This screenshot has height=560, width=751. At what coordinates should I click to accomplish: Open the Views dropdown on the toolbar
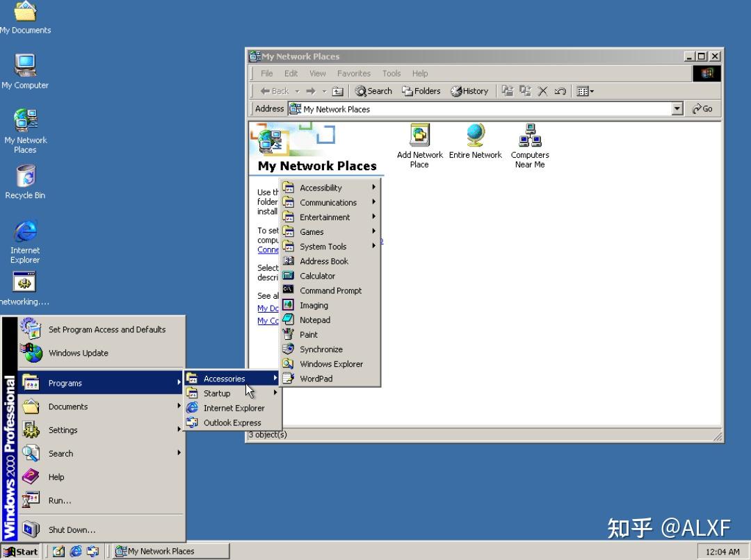tap(584, 90)
